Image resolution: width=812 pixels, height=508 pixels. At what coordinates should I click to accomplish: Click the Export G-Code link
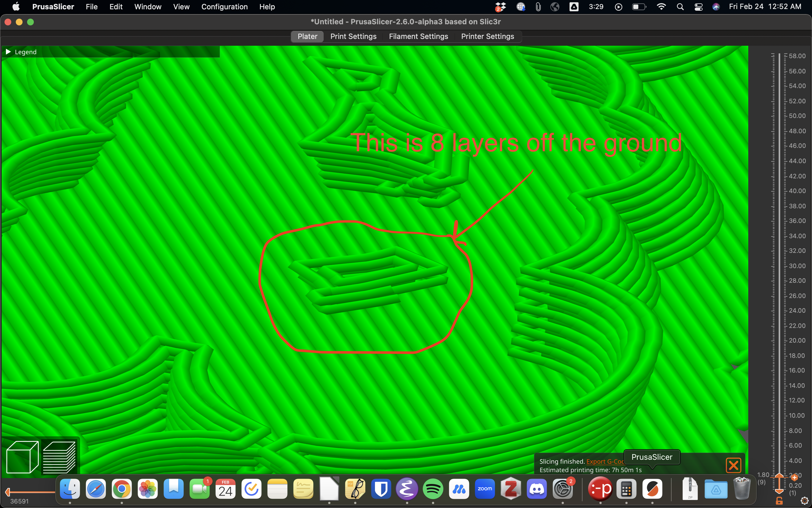605,461
